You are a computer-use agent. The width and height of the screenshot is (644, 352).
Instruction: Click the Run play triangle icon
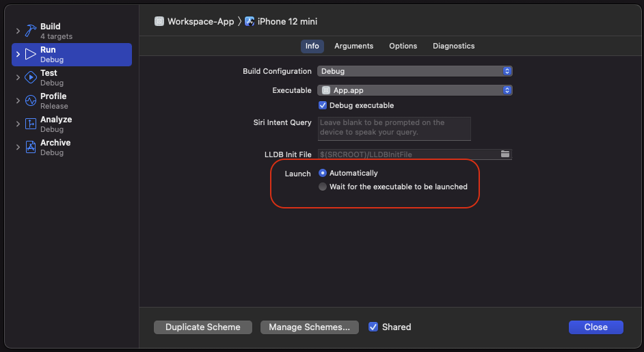pos(31,54)
